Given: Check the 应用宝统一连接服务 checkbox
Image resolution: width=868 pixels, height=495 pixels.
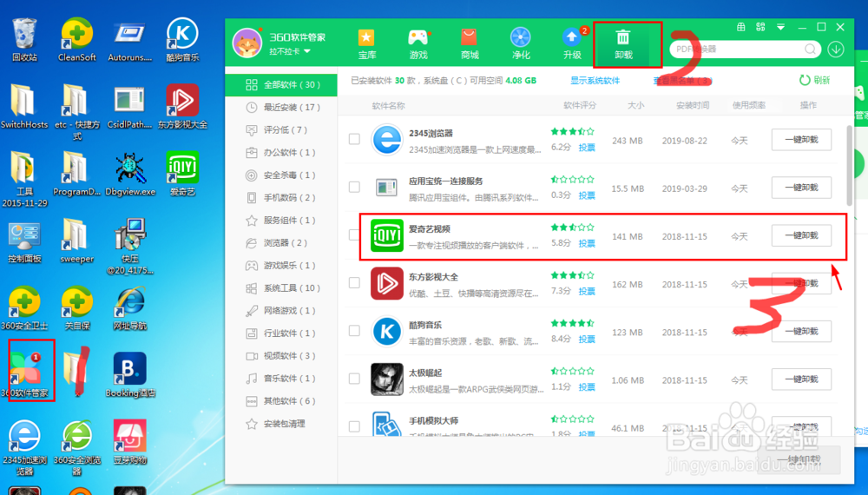Looking at the screenshot, I should pos(354,188).
